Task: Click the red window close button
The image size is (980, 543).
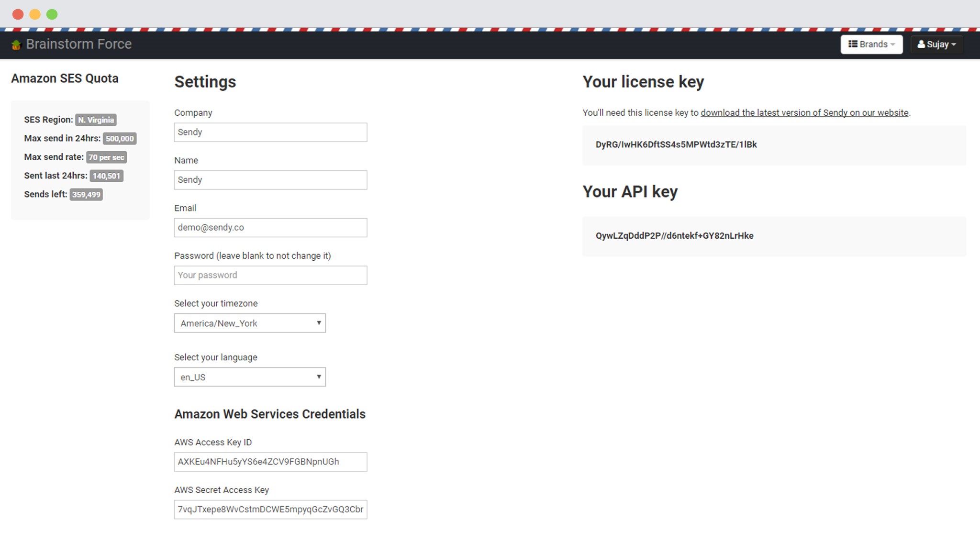Action: point(18,14)
